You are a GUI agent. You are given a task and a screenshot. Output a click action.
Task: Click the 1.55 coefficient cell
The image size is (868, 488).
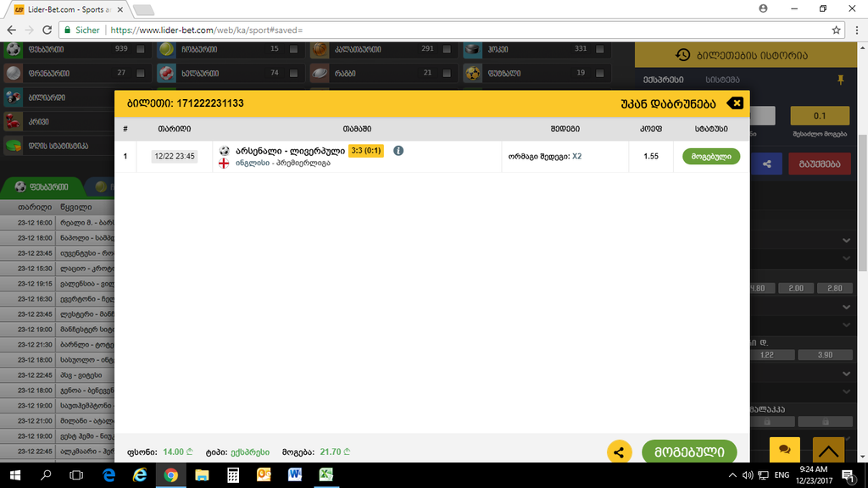coord(651,156)
